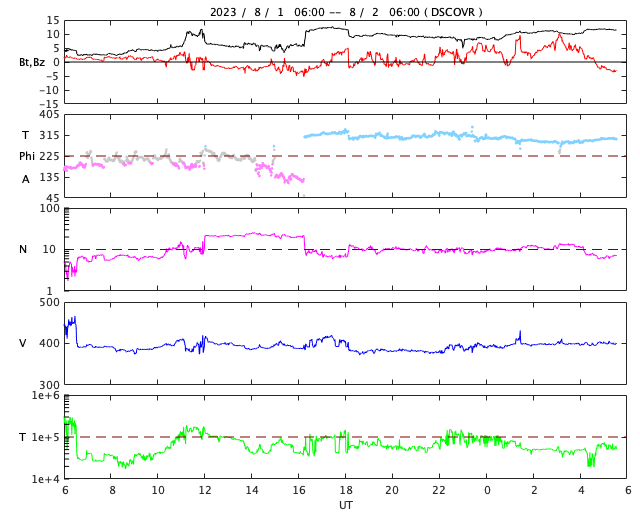
Task: Click the DSCOVR date range title
Action: point(346,12)
